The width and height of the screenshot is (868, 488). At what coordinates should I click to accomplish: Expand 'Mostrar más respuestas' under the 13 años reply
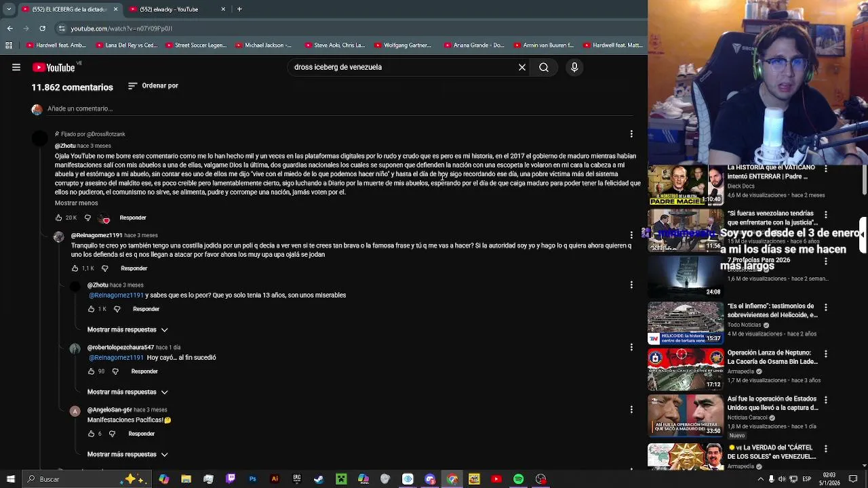127,329
